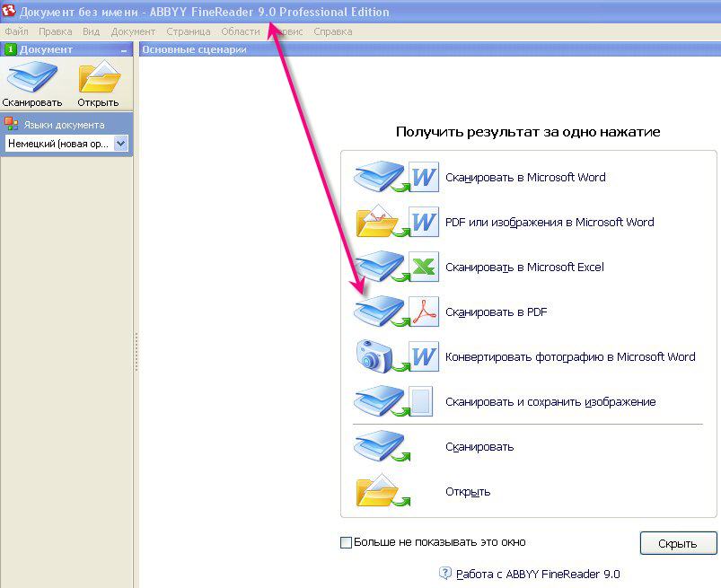Click the scanner icon for Сканировать и сохранить изображение
Viewport: 721px width, 588px height.
click(x=393, y=401)
